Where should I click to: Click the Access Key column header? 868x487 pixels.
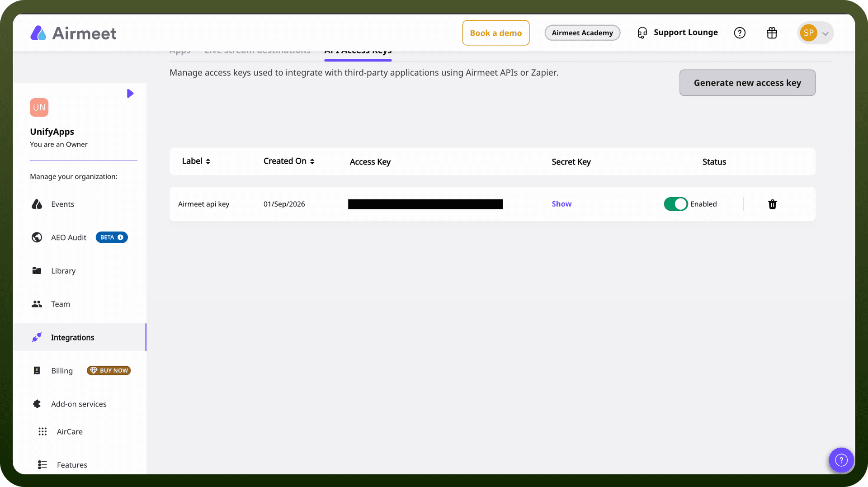[x=370, y=162]
